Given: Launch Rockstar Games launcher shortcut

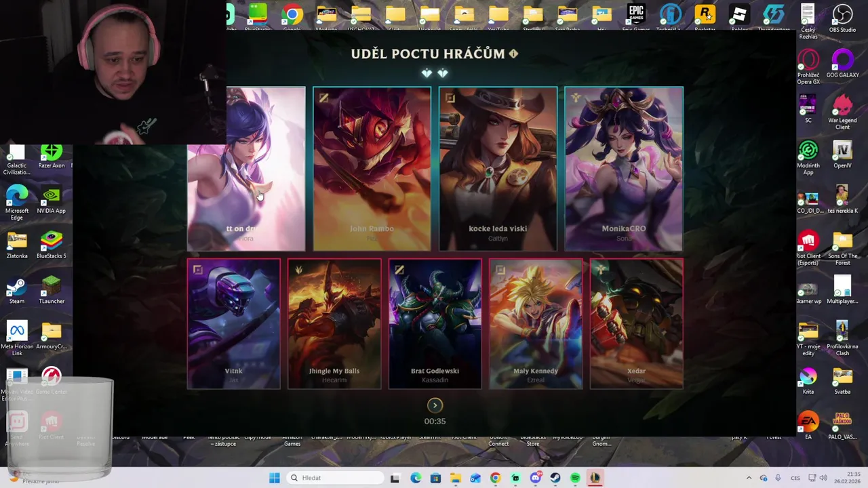Looking at the screenshot, I should pyautogui.click(x=705, y=18).
